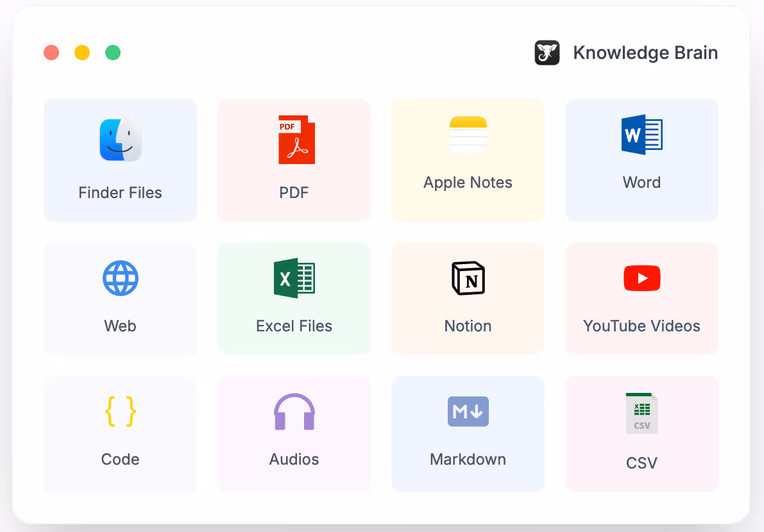
Task: Click the Finder face icon
Action: [121, 140]
